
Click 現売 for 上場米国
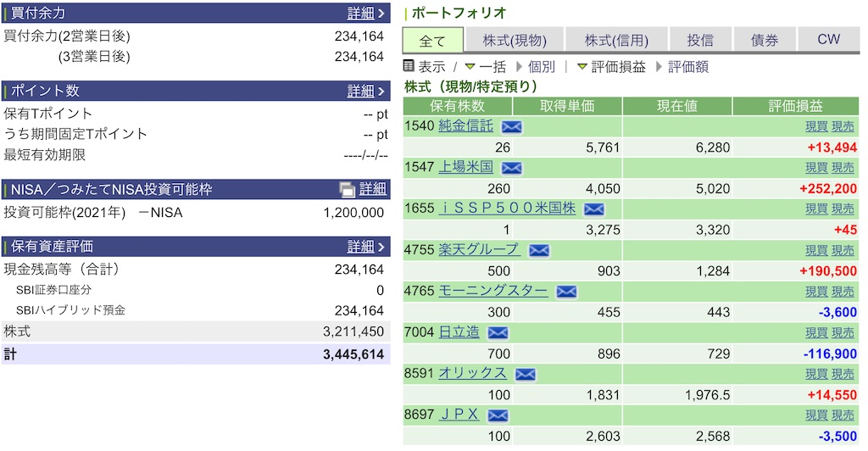click(x=843, y=168)
